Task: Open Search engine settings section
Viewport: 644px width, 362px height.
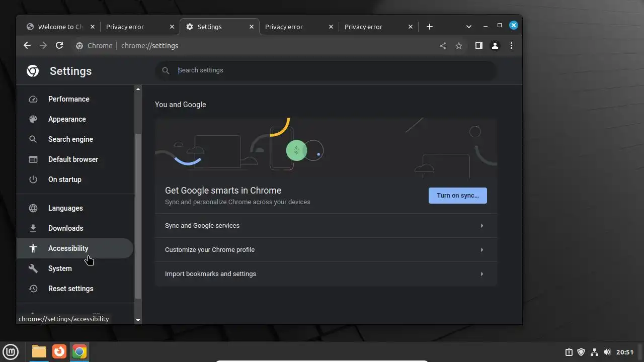Action: [x=74, y=139]
